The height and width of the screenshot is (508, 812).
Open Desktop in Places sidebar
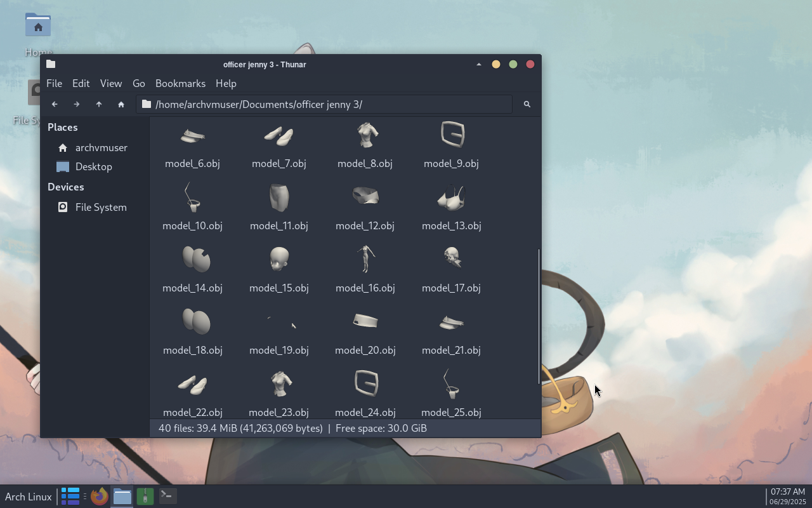coord(95,166)
